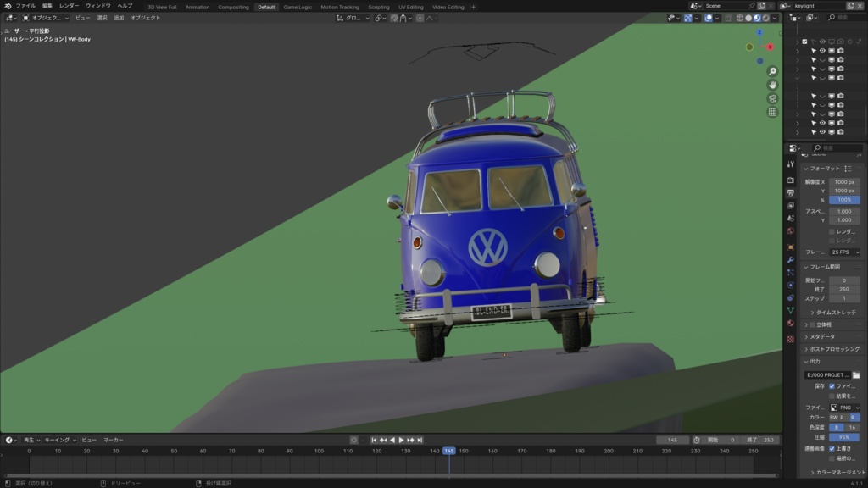Screen dimensions: 868x488
Task: Open the Object Data properties tab
Action: 791,311
